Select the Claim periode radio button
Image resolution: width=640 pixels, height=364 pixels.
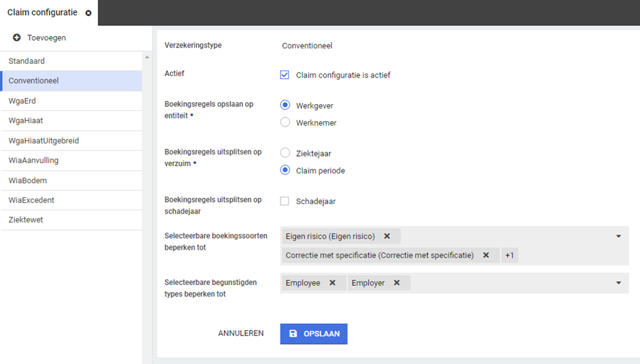pos(285,170)
